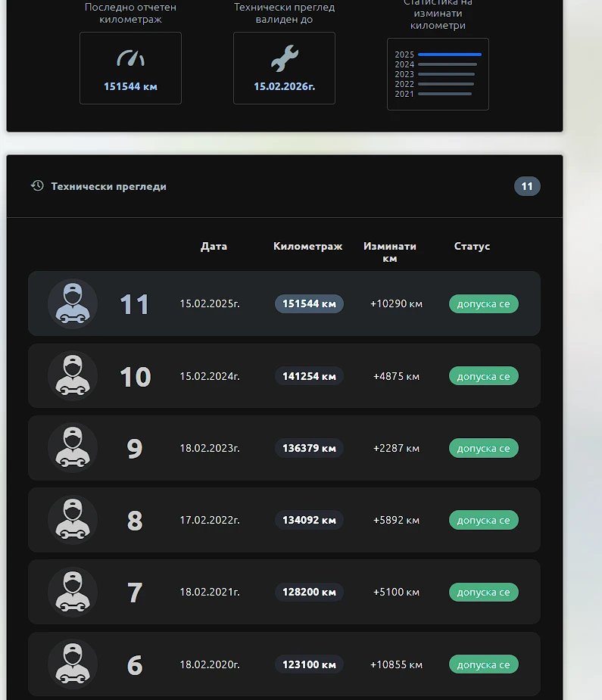Click 'допуска се' status for 15.02.2025г.
Image resolution: width=602 pixels, height=700 pixels.
[483, 303]
